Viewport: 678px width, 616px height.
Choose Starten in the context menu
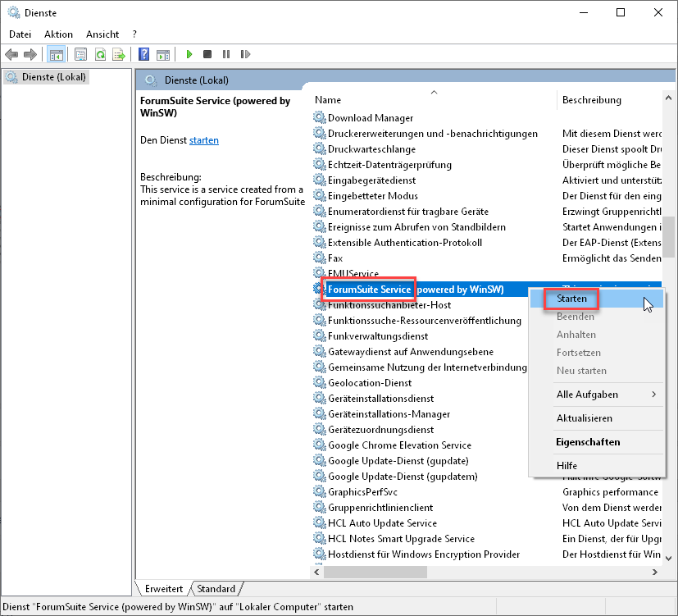click(571, 299)
